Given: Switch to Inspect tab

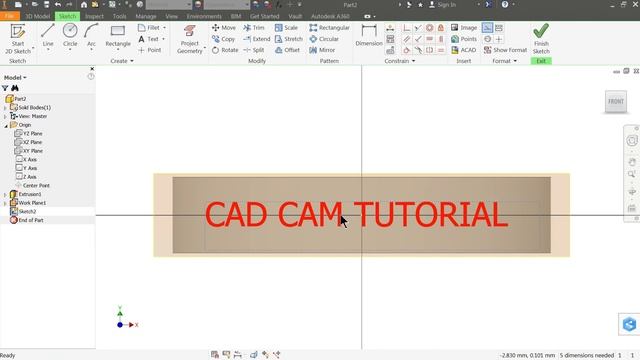Looking at the screenshot, I should (94, 16).
